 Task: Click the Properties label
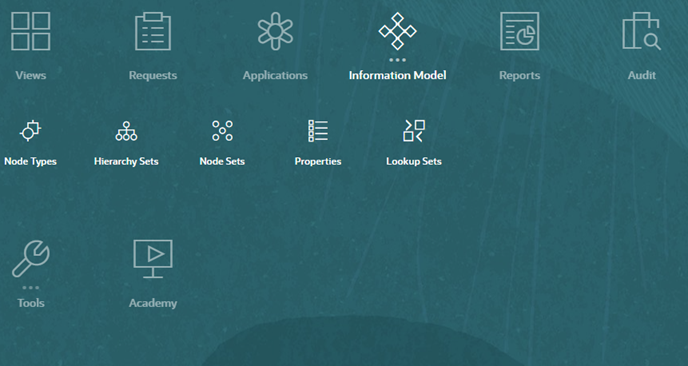318,161
